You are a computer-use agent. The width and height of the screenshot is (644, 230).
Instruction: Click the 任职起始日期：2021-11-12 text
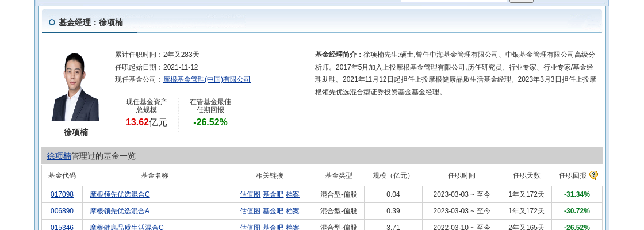156,67
